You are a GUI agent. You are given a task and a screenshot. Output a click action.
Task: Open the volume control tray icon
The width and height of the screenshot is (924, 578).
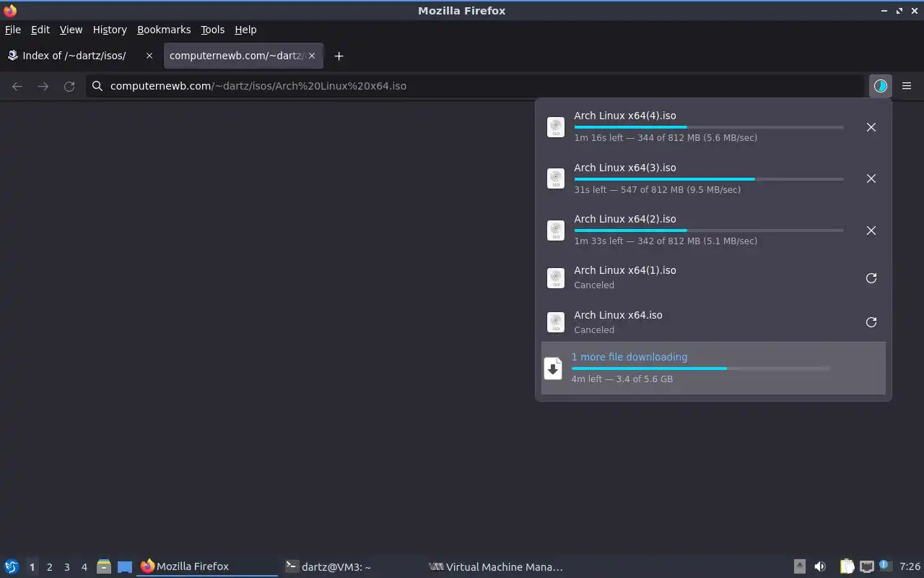point(820,566)
